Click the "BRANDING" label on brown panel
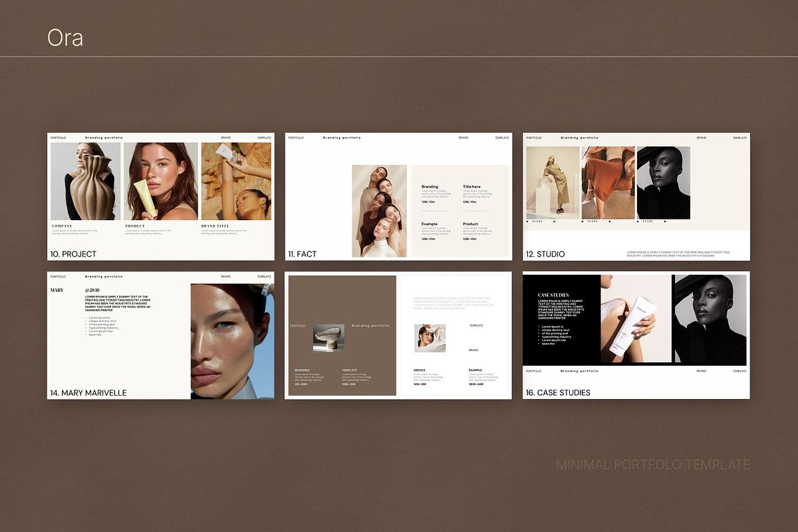 [302, 370]
